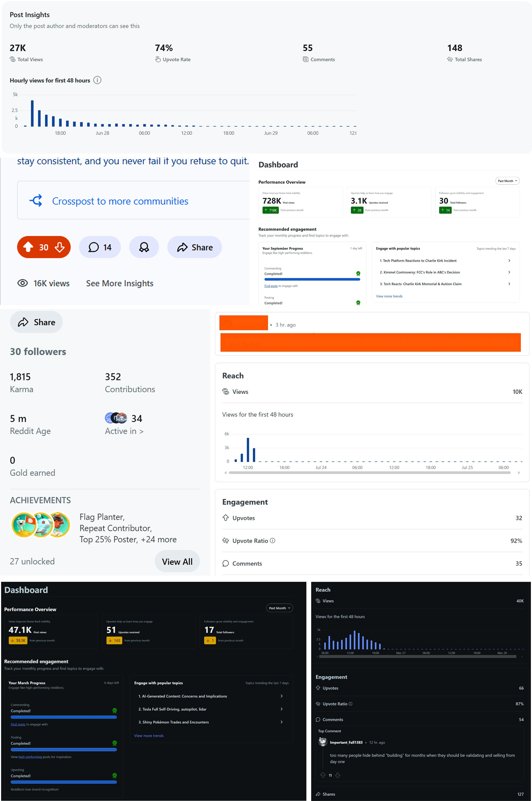Click the View All achievements button
Screen dimensions: 532x801
click(x=177, y=561)
